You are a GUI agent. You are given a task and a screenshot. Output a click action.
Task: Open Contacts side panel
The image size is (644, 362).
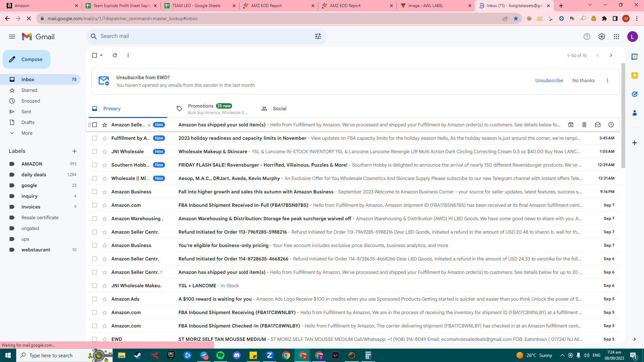pyautogui.click(x=634, y=113)
